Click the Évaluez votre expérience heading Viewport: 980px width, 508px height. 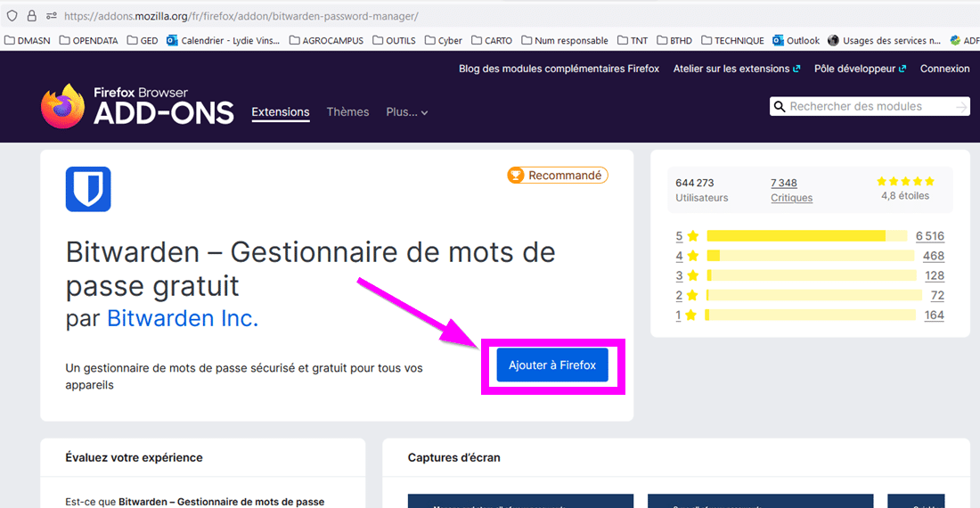134,457
